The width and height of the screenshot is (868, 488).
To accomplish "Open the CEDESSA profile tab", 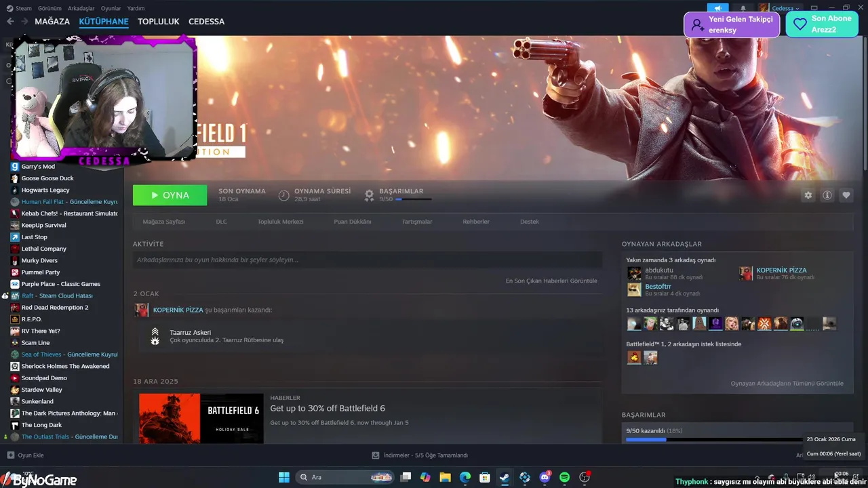I will [206, 22].
